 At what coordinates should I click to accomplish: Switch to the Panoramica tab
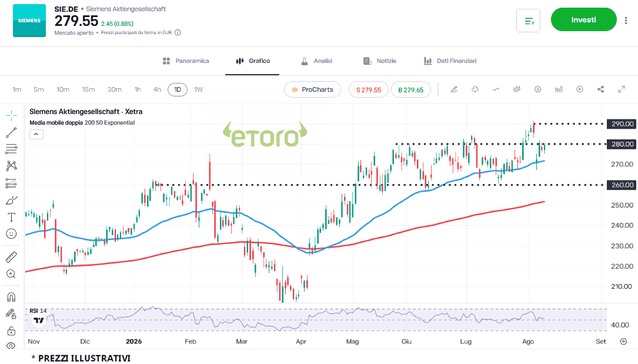click(186, 61)
